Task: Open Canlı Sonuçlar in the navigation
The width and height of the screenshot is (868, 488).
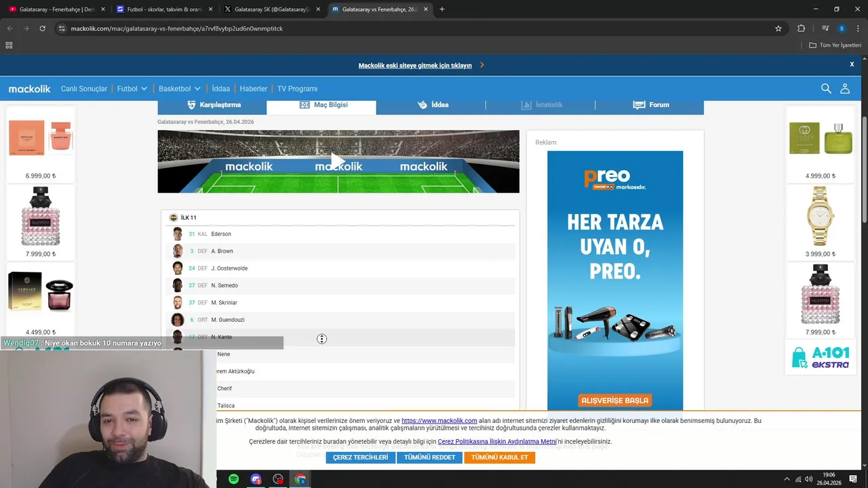Action: pyautogui.click(x=84, y=89)
